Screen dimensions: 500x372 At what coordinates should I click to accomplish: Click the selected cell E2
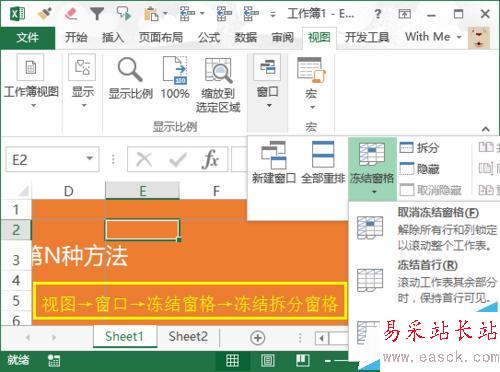coord(142,230)
